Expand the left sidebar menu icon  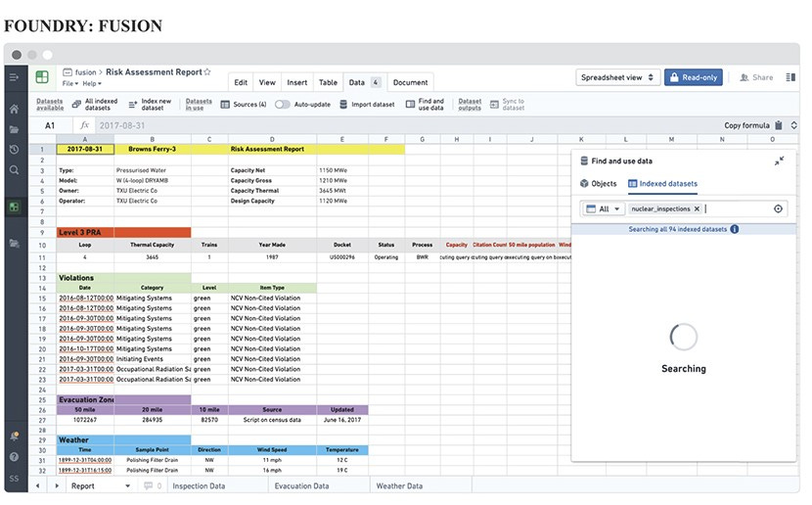pos(14,77)
